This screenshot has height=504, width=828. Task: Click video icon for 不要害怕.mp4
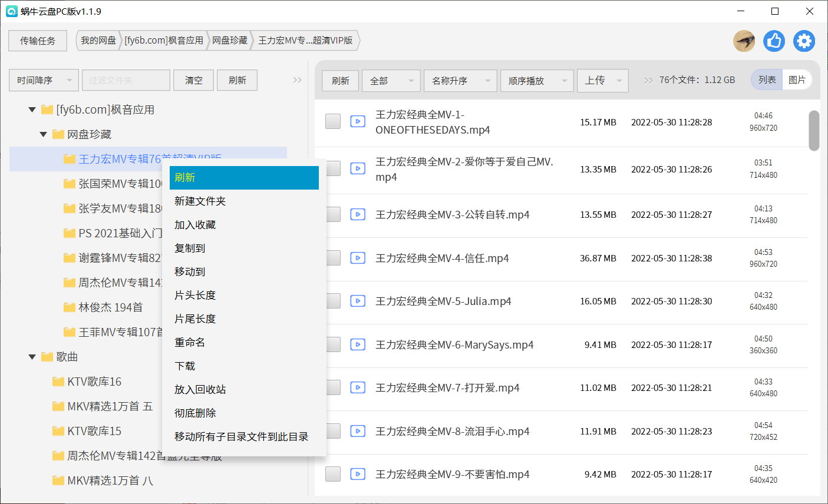358,474
